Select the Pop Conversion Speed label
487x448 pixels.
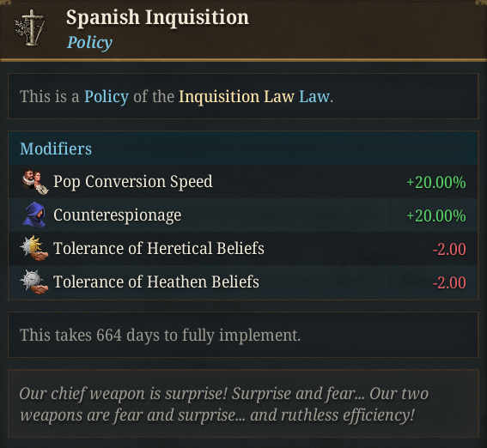point(133,182)
